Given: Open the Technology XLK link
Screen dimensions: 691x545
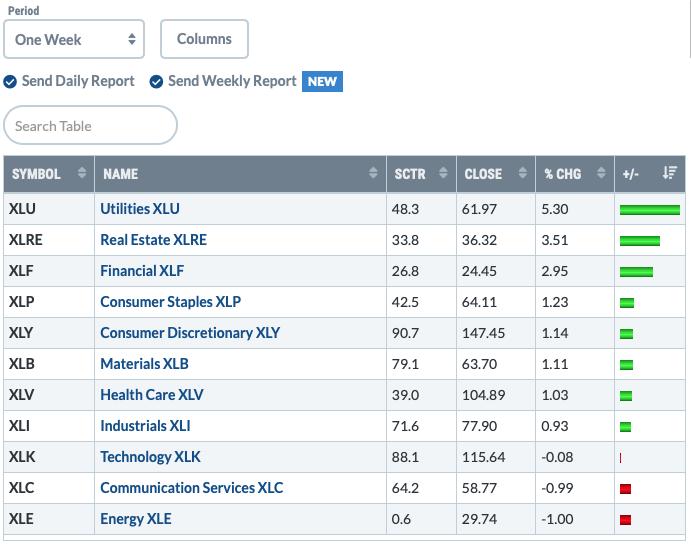Looking at the screenshot, I should (150, 457).
